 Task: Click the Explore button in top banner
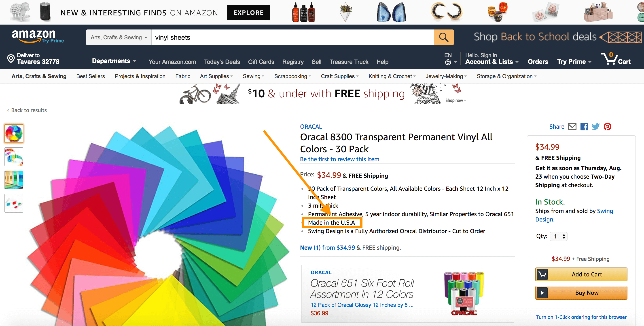tap(248, 13)
